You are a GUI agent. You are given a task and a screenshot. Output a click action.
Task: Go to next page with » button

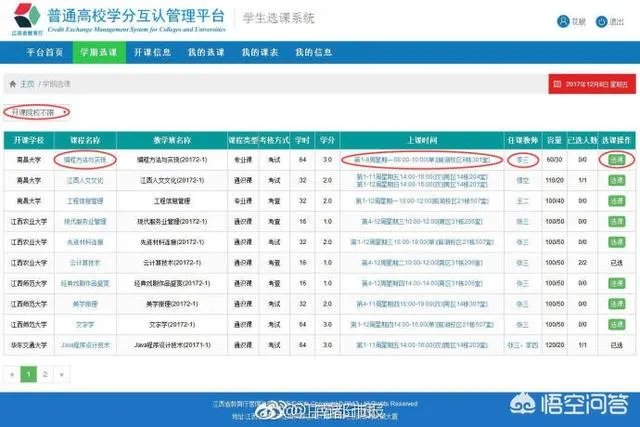[x=62, y=374]
